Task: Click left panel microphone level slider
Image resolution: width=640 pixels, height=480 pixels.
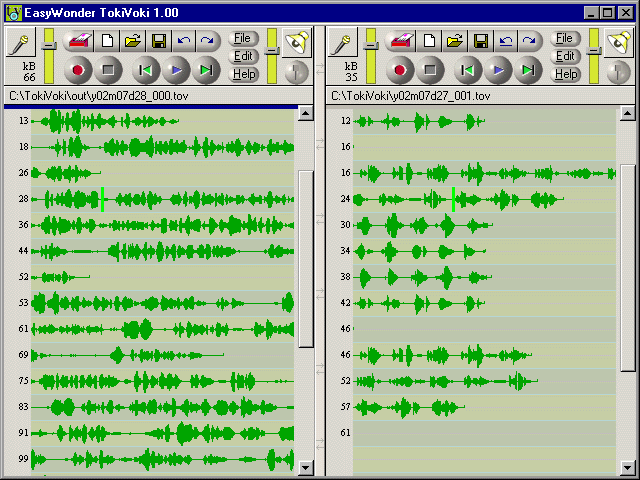Action: (49, 45)
